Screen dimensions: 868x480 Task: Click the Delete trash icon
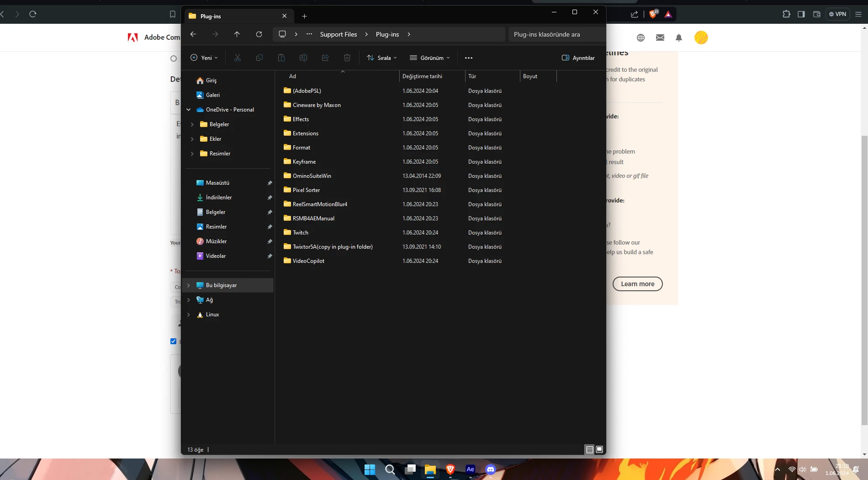pos(347,58)
